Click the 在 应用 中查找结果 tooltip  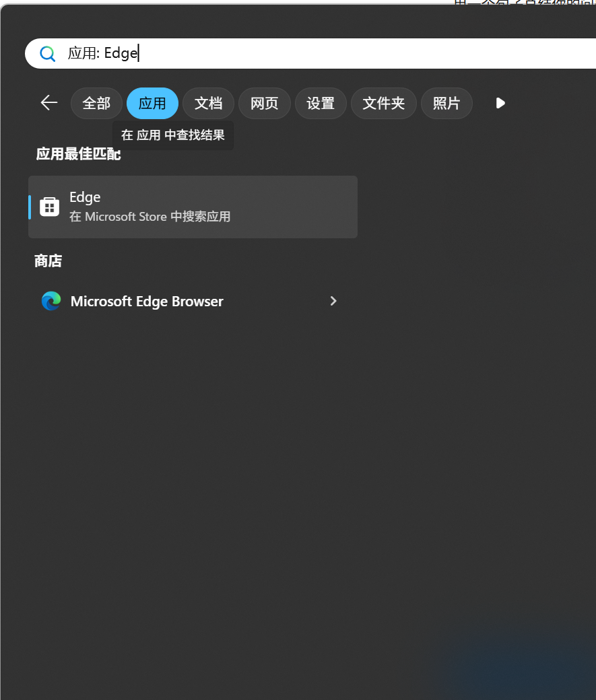(173, 135)
